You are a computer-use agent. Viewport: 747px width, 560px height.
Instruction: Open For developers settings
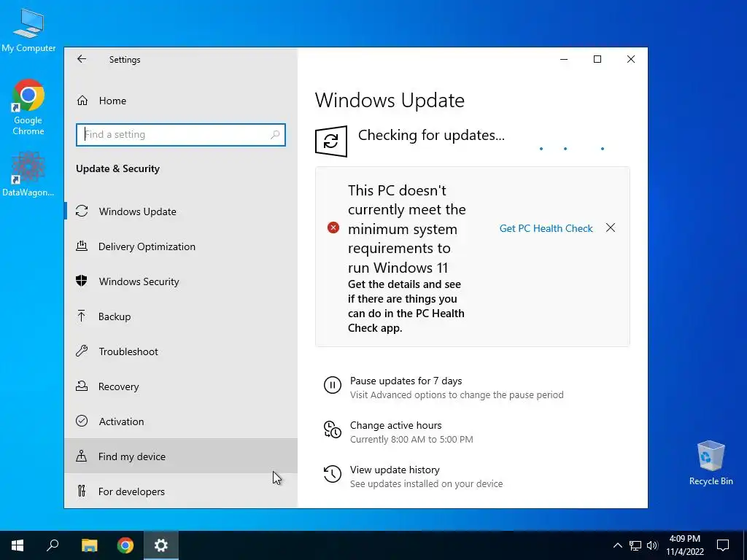pyautogui.click(x=181, y=491)
